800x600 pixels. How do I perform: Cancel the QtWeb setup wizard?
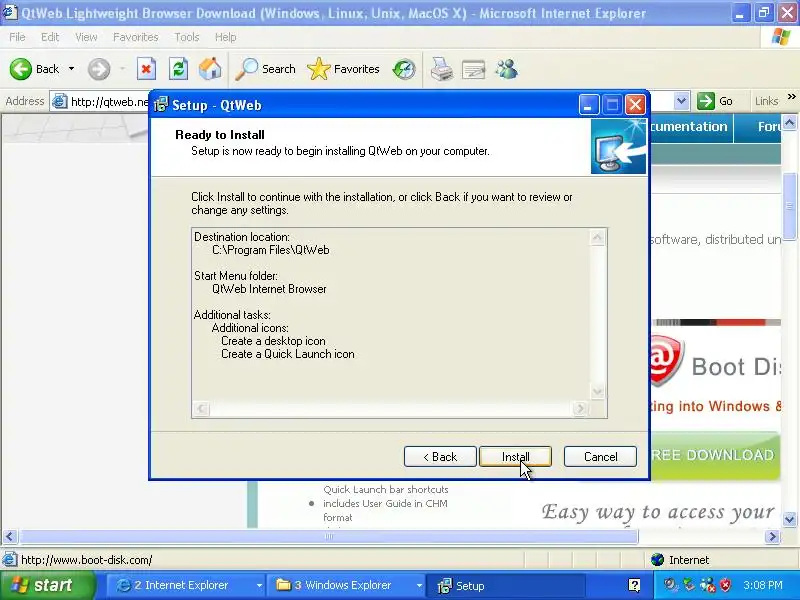600,457
